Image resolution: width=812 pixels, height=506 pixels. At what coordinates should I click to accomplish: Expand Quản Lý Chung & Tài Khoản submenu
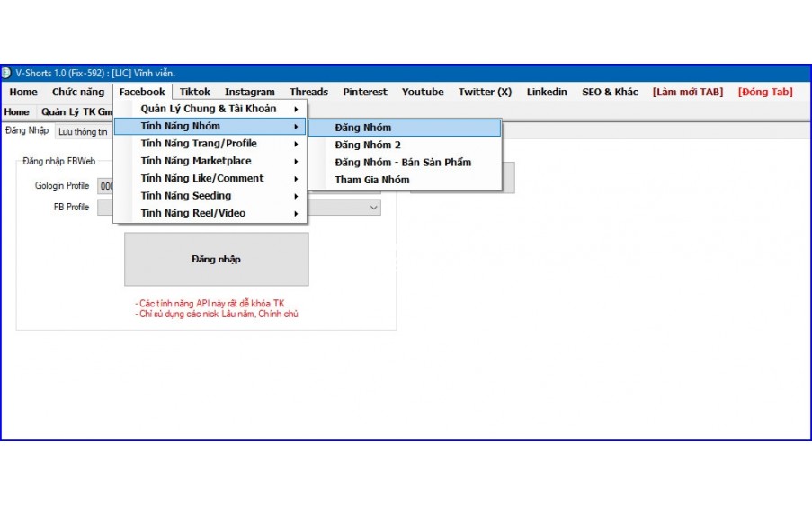210,109
